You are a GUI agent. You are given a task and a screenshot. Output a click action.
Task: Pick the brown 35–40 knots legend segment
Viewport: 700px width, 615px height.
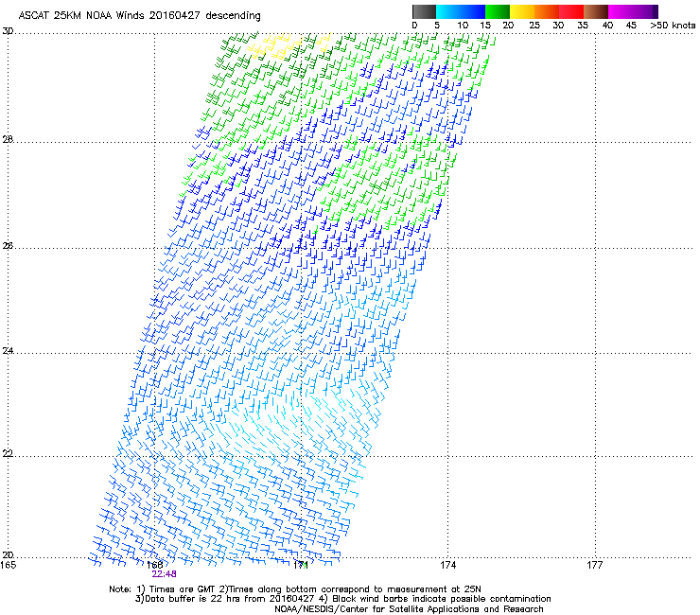pyautogui.click(x=596, y=11)
